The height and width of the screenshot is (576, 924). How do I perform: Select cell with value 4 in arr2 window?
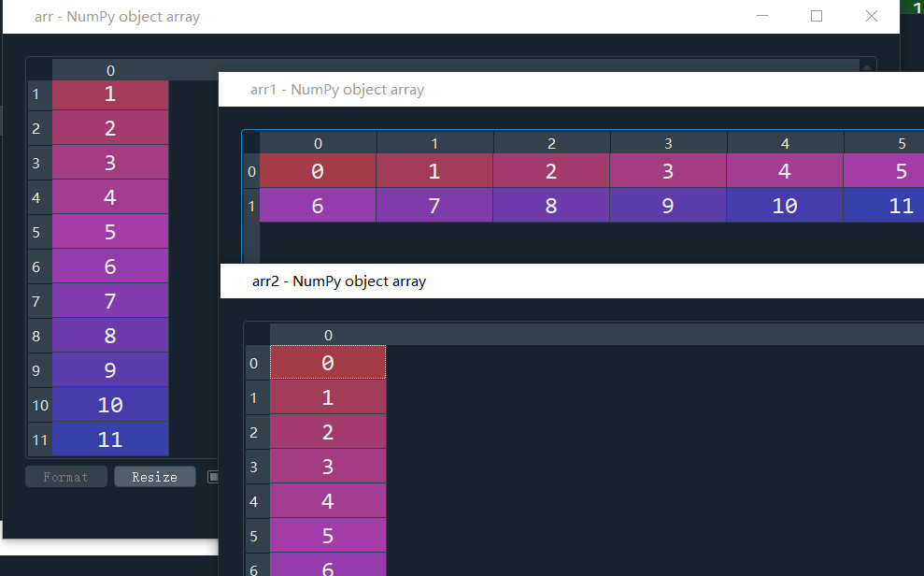(x=328, y=500)
